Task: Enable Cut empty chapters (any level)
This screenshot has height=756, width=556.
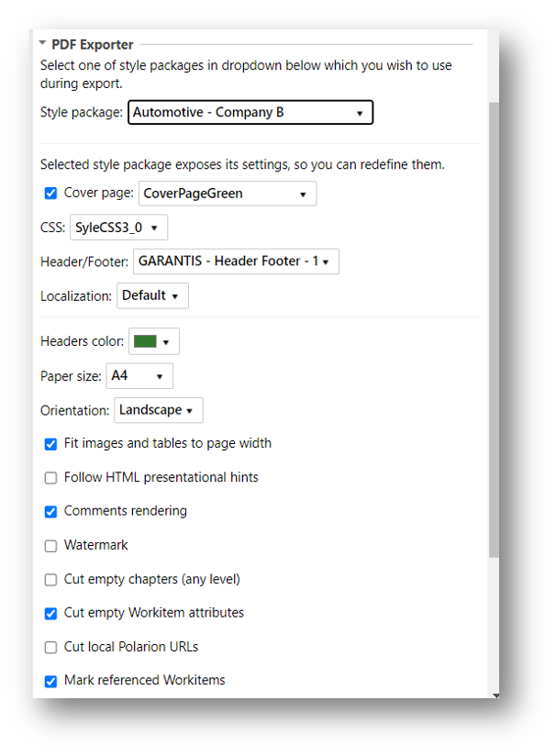Action: click(50, 580)
